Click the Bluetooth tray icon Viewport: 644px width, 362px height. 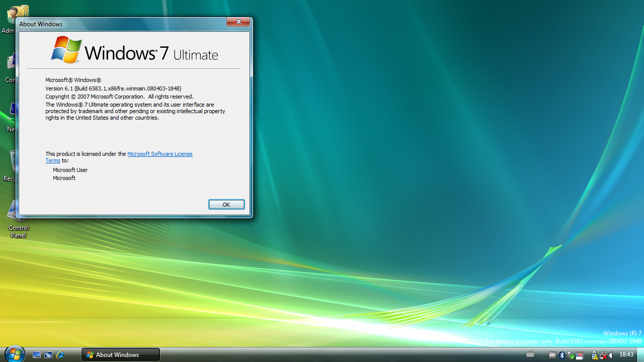pos(562,355)
